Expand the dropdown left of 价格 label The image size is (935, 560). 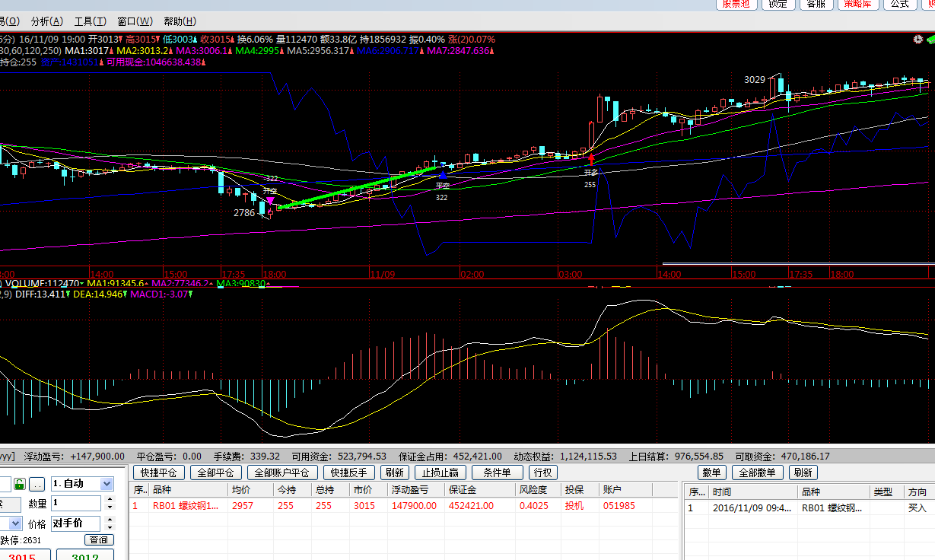[x=14, y=523]
